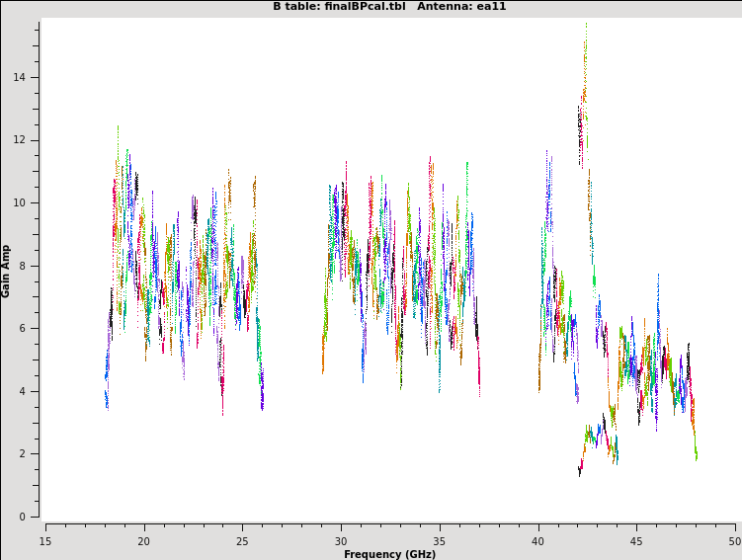
Task: Click the 20 tick label on frequency axis
Action: (x=143, y=540)
